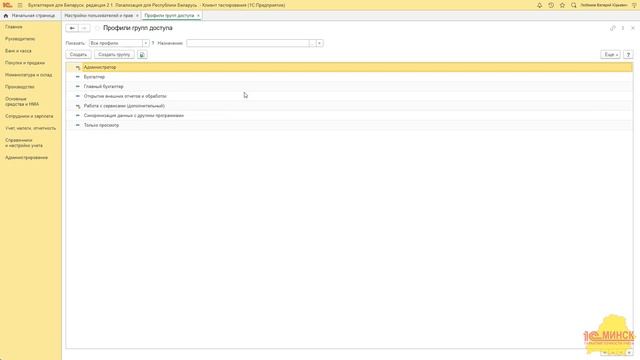Open favorites star icon in title bar
The image size is (640, 360).
tap(562, 5)
